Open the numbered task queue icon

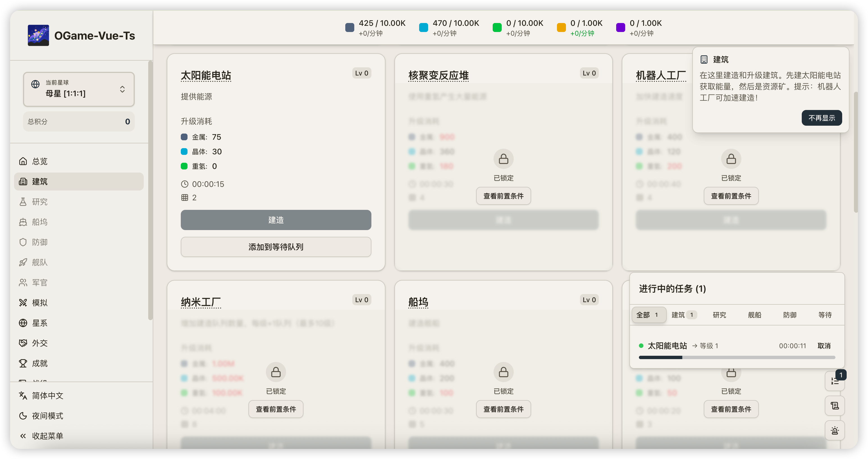click(x=834, y=381)
